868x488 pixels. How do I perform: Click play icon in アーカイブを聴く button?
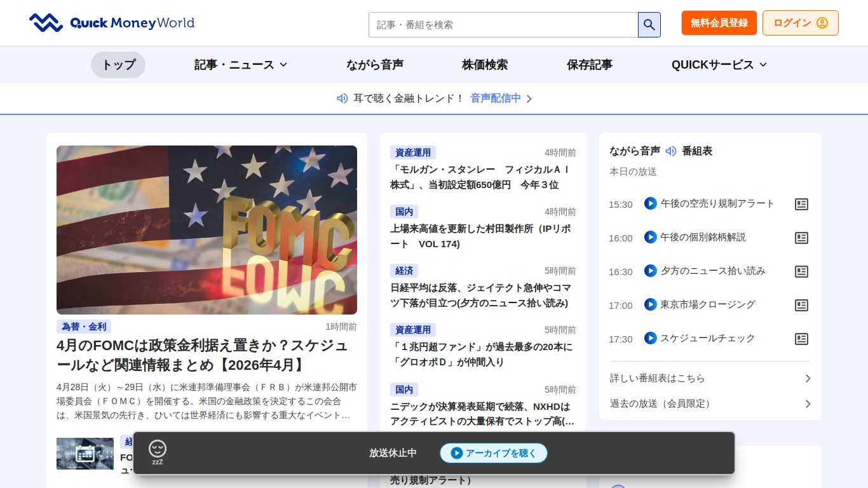(457, 453)
